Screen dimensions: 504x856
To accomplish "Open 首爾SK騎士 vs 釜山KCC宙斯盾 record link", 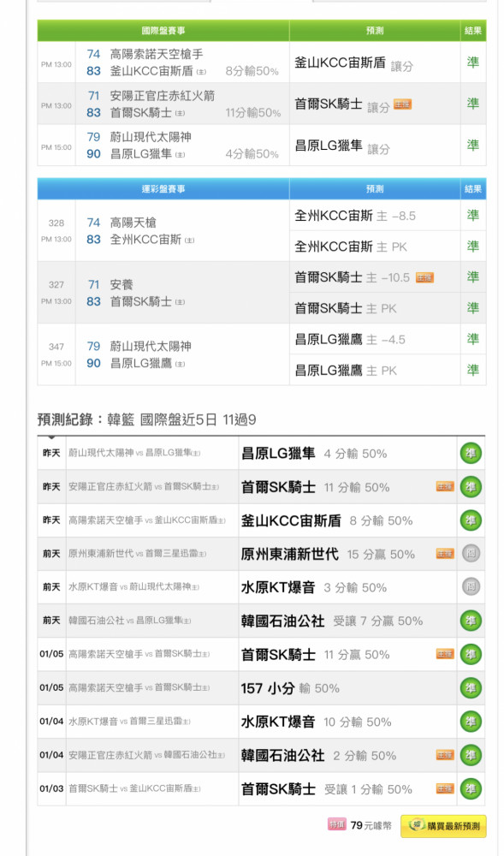I will pos(134,789).
